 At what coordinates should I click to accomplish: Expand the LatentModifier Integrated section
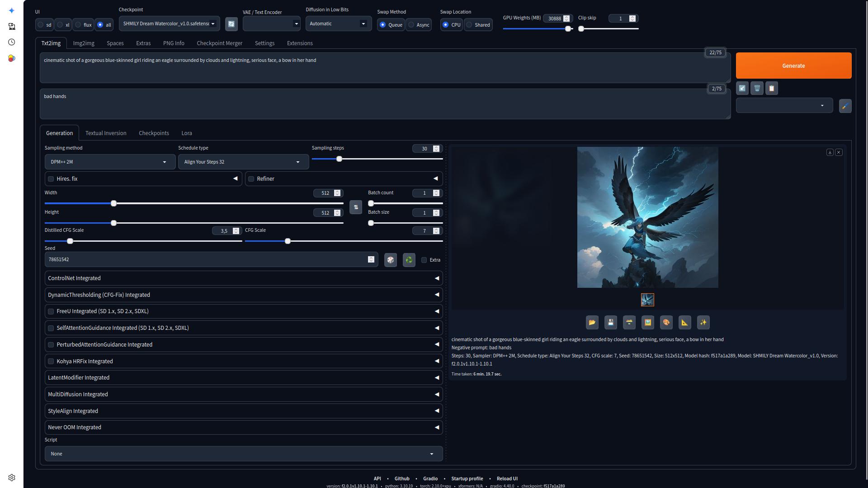click(x=244, y=378)
